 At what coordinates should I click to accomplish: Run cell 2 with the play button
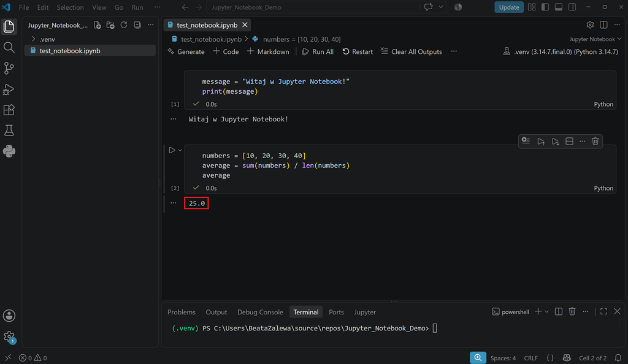click(x=172, y=150)
